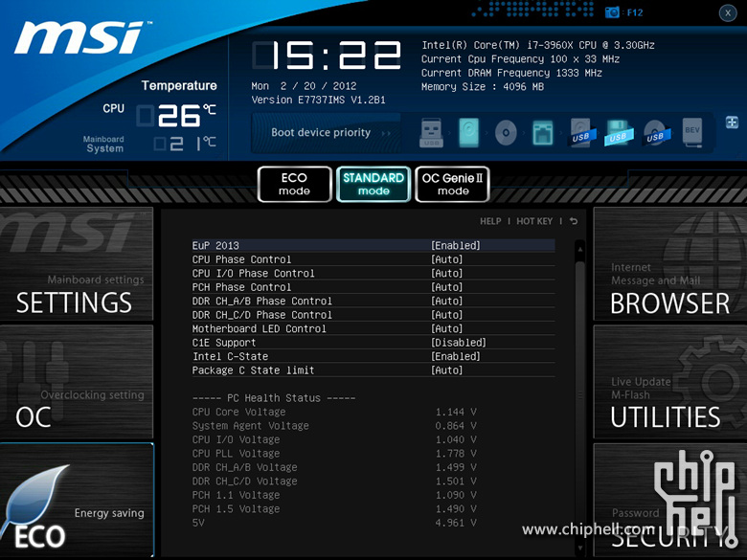Viewport: 747px width, 560px height.
Task: Open the UTILITIES Live Update panel
Action: pyautogui.click(x=669, y=382)
